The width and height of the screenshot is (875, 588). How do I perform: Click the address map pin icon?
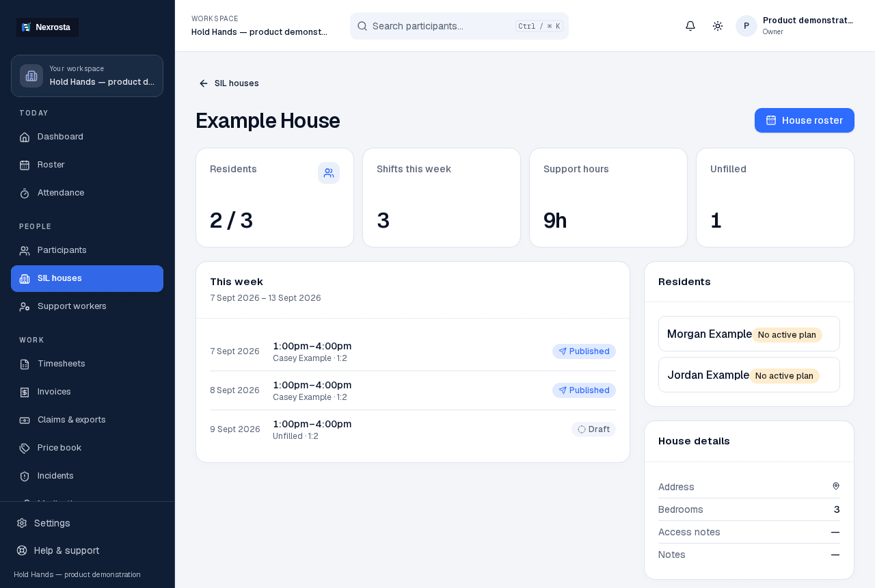(x=836, y=486)
